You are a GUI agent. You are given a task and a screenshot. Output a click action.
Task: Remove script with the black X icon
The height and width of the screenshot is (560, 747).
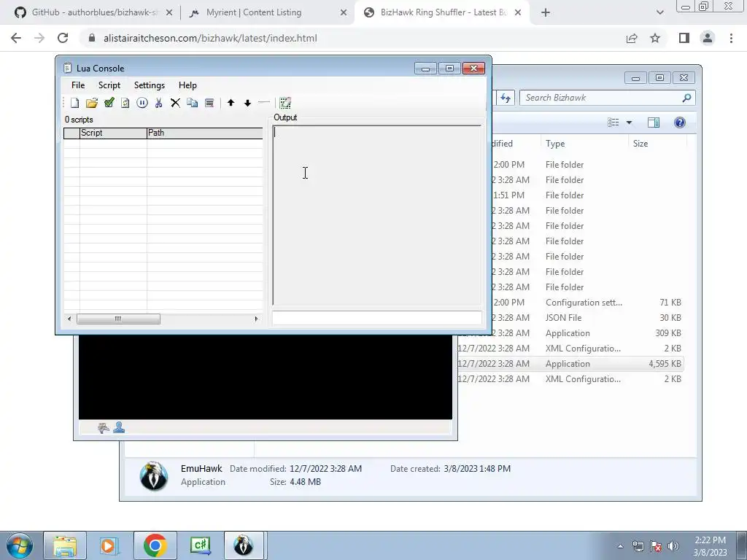coord(175,103)
